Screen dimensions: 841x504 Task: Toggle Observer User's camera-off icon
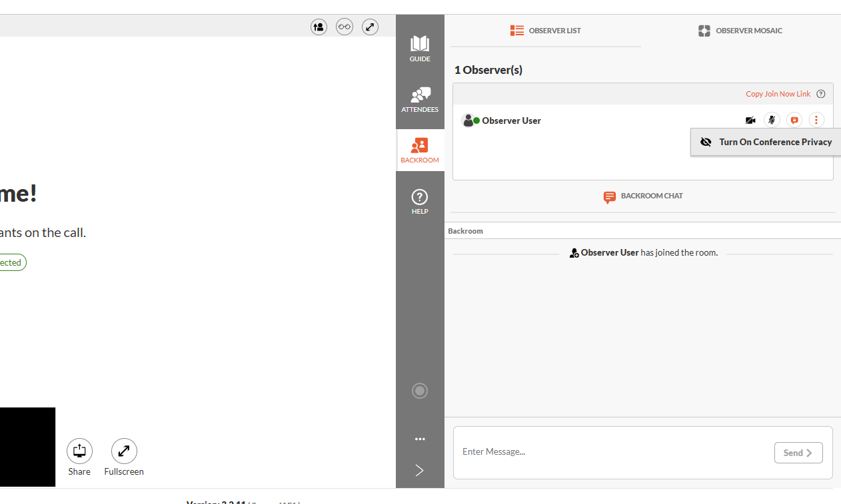click(750, 121)
